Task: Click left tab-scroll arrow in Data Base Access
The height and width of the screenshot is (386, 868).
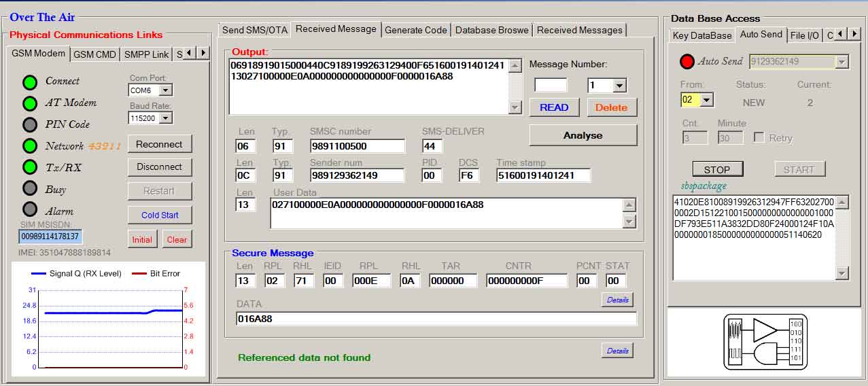Action: click(x=841, y=33)
